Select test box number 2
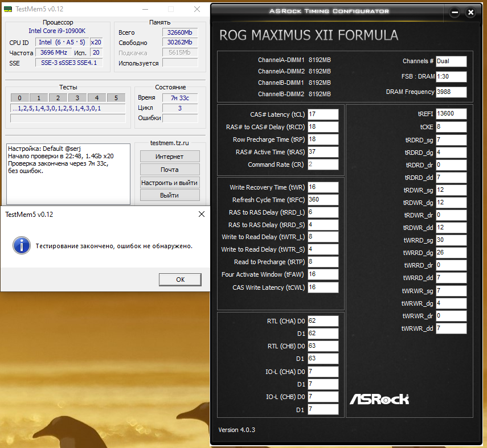Viewport: 487px width, 448px height. (x=58, y=98)
